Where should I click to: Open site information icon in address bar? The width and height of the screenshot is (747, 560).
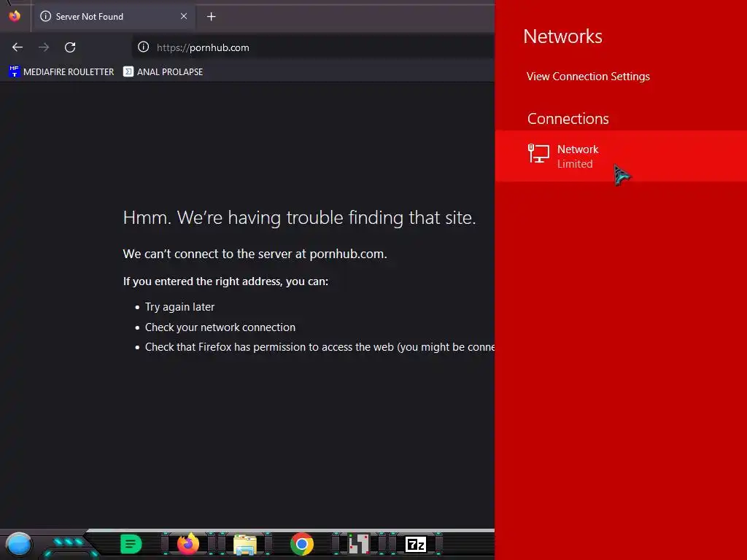144,47
